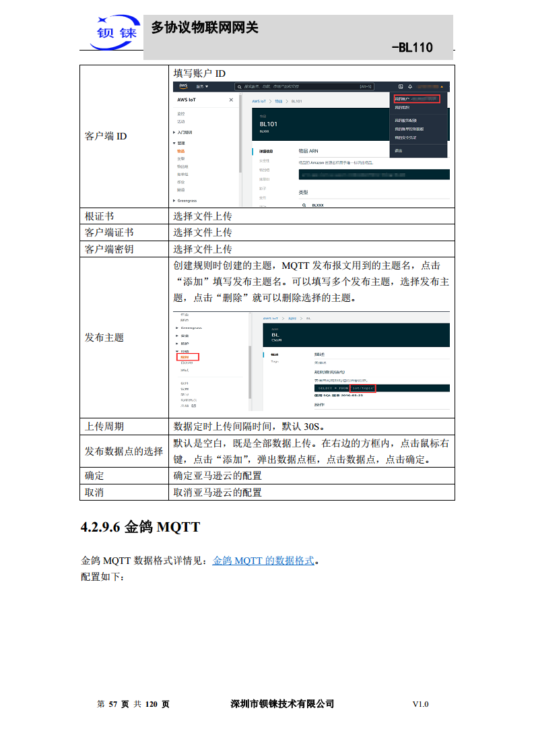Click the 客户端密钥 table cell
The image size is (534, 756).
(x=125, y=249)
